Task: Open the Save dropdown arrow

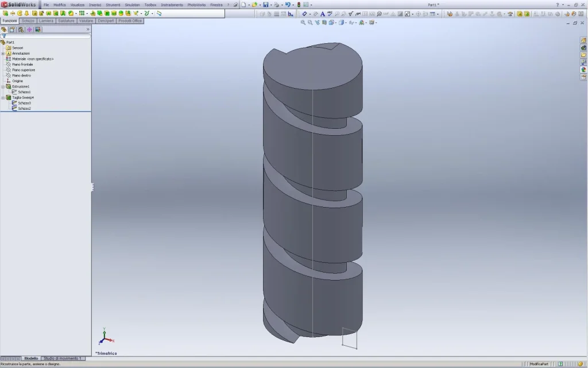Action: tap(271, 5)
